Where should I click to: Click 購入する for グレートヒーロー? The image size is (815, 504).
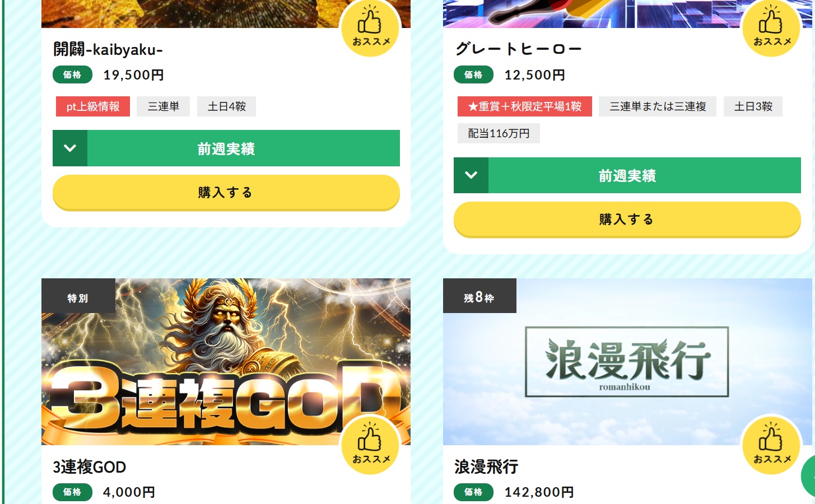[627, 220]
